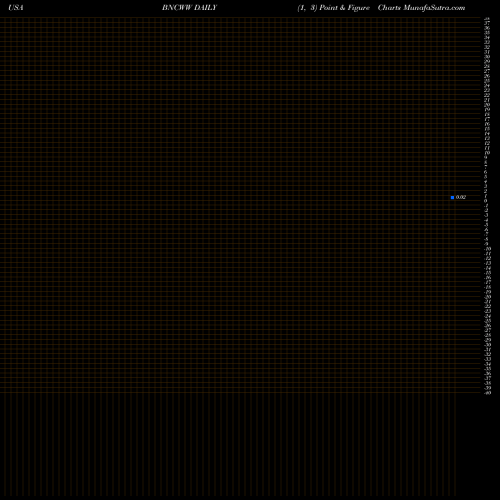Click the -33 value on the price axis
Viewport: 500px width, 500px height.
pos(487,359)
